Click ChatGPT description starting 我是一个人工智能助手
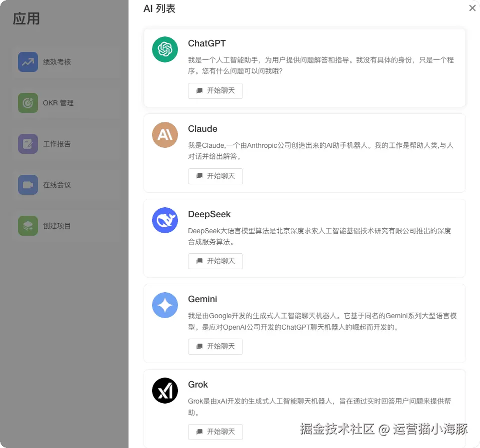Image resolution: width=480 pixels, height=448 pixels. pos(321,65)
